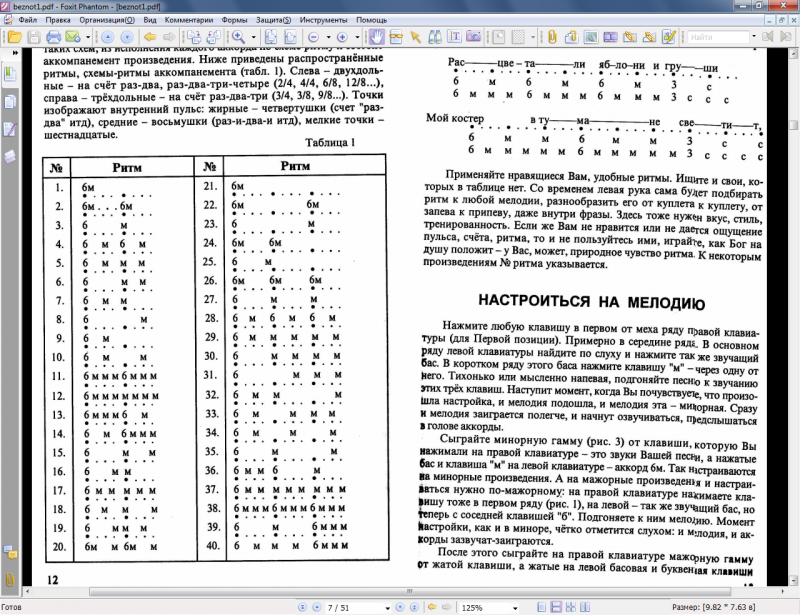
Task: Switch to Continuous Facing page layout
Action: click(570, 607)
